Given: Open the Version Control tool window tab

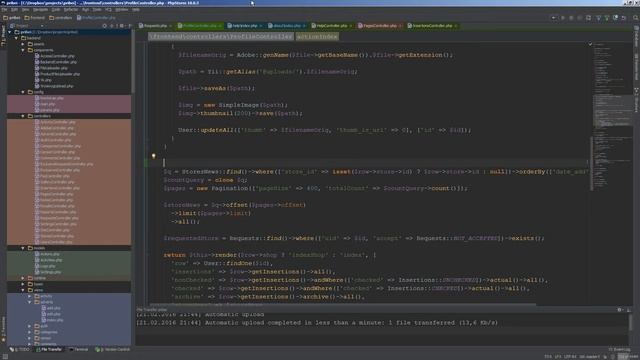Looking at the screenshot, I should pyautogui.click(x=112, y=349).
